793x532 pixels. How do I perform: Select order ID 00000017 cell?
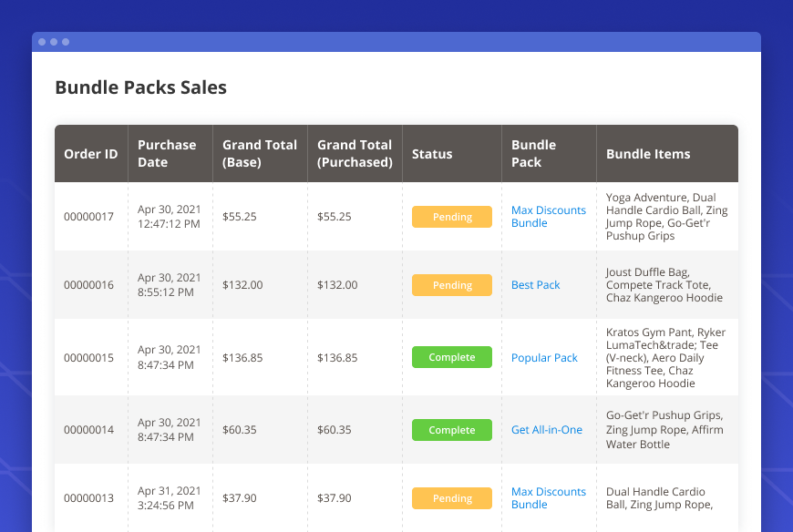pyautogui.click(x=88, y=217)
